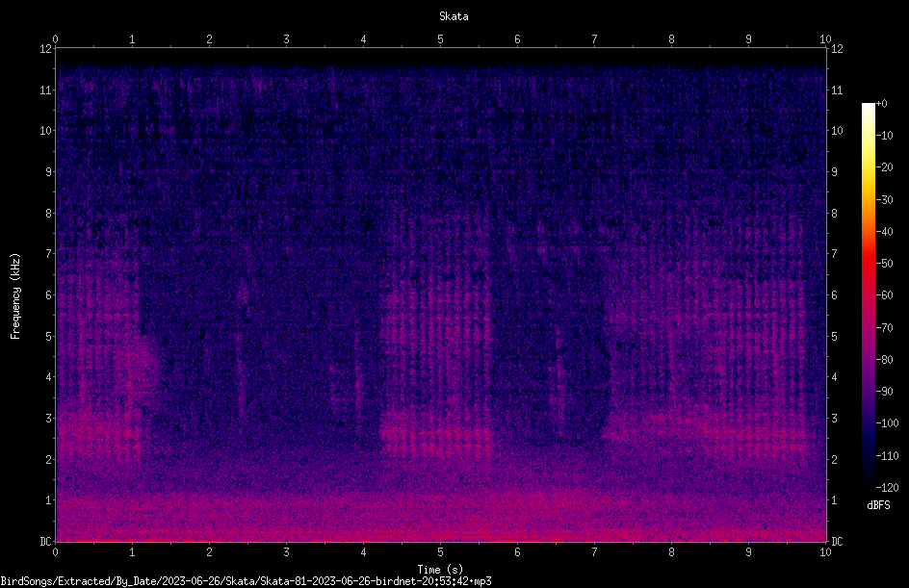Click the "-70" color scale value
The width and height of the screenshot is (909, 588).
[x=885, y=328]
